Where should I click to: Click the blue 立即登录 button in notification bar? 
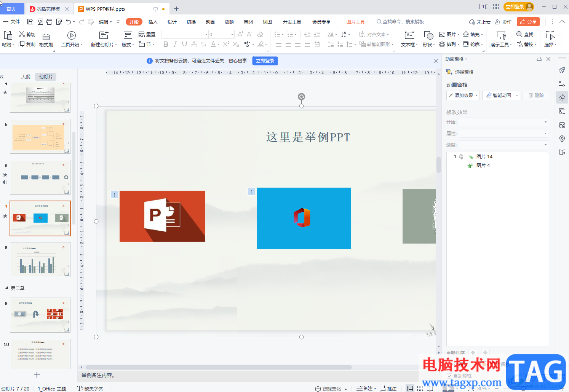tap(265, 61)
